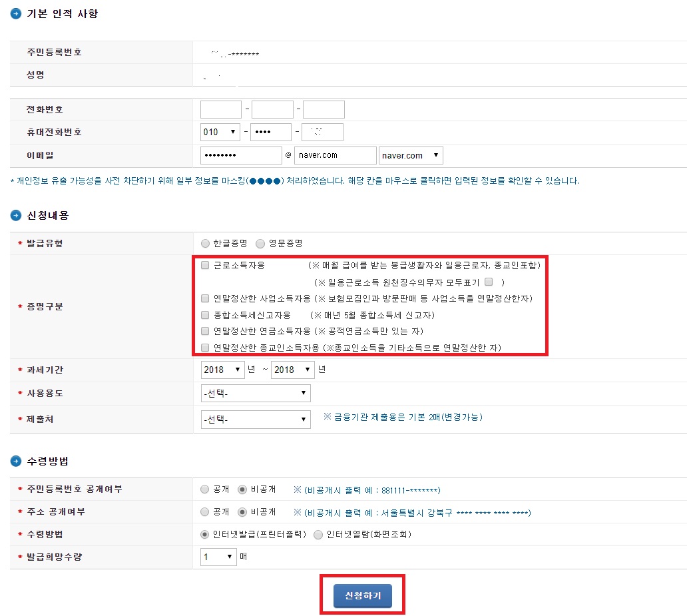
Task: Click the masked middle 휴대전화번호 field
Action: point(271,132)
